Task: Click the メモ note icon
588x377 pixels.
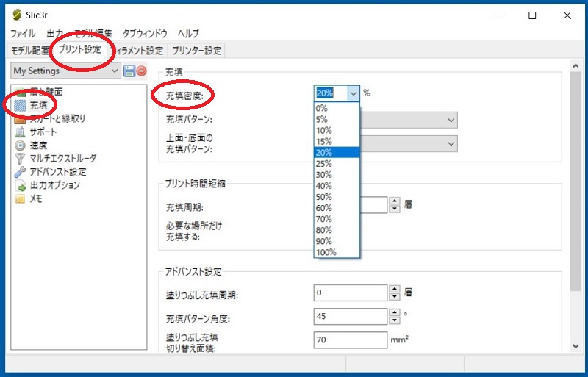Action: (20, 198)
